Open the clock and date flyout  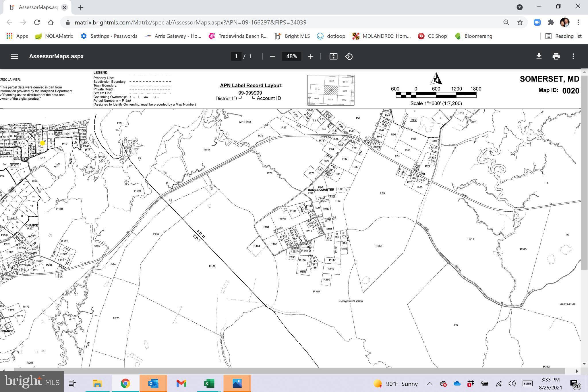550,383
